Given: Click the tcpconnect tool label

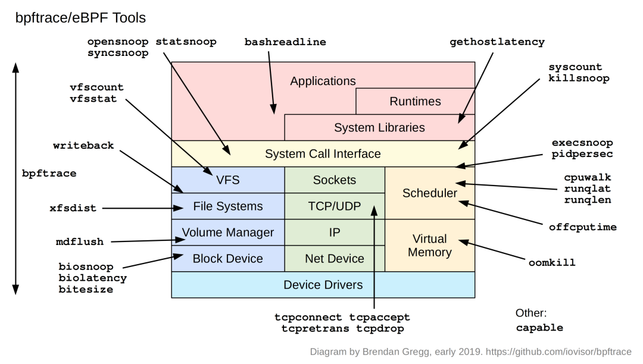Looking at the screenshot, I should click(x=307, y=317).
